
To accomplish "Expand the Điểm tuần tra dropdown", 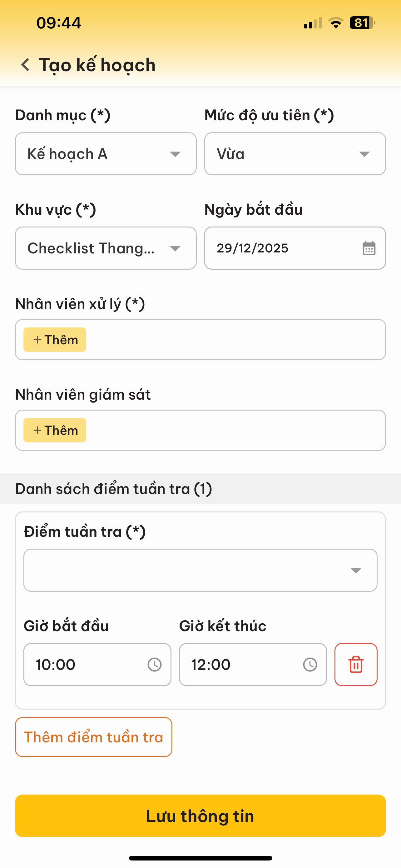I will 200,570.
